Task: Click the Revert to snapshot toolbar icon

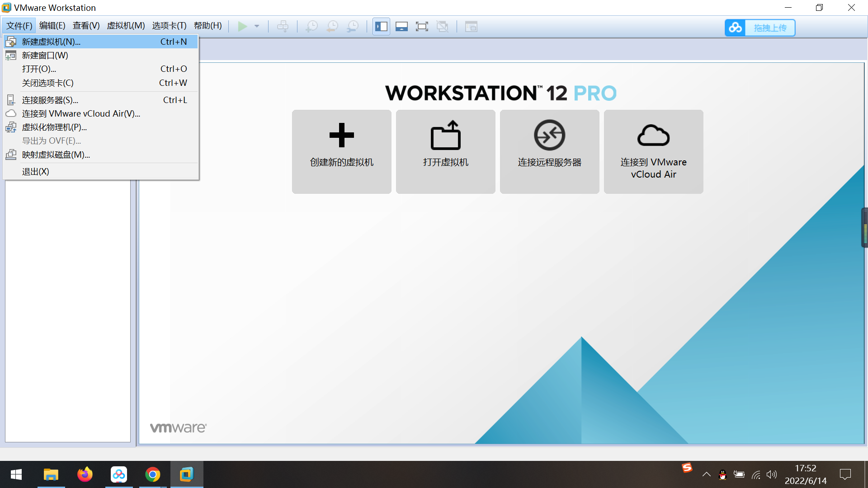Action: pyautogui.click(x=332, y=27)
